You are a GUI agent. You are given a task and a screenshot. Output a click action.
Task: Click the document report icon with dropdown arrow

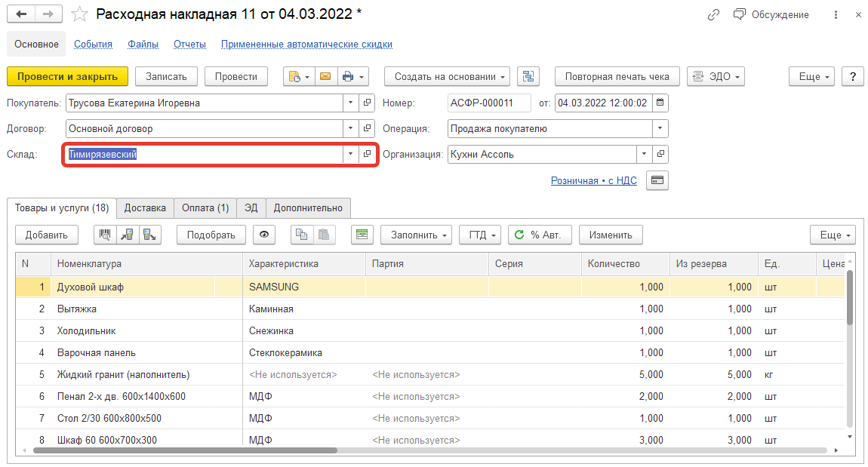pos(299,76)
